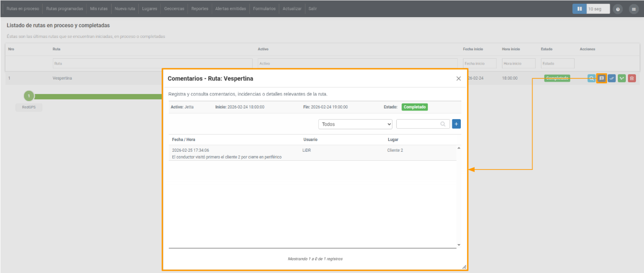
Task: Click the search magnifier in comments dialog
Action: [x=443, y=124]
